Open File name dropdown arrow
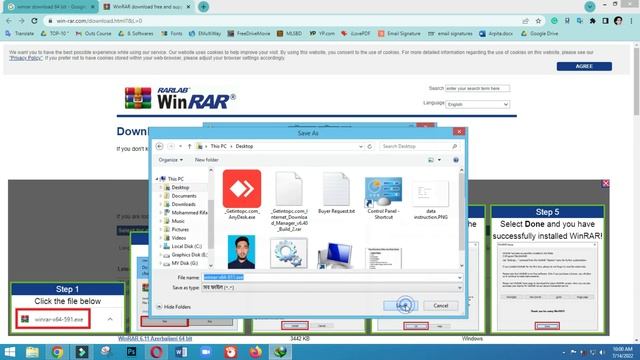 pos(460,277)
